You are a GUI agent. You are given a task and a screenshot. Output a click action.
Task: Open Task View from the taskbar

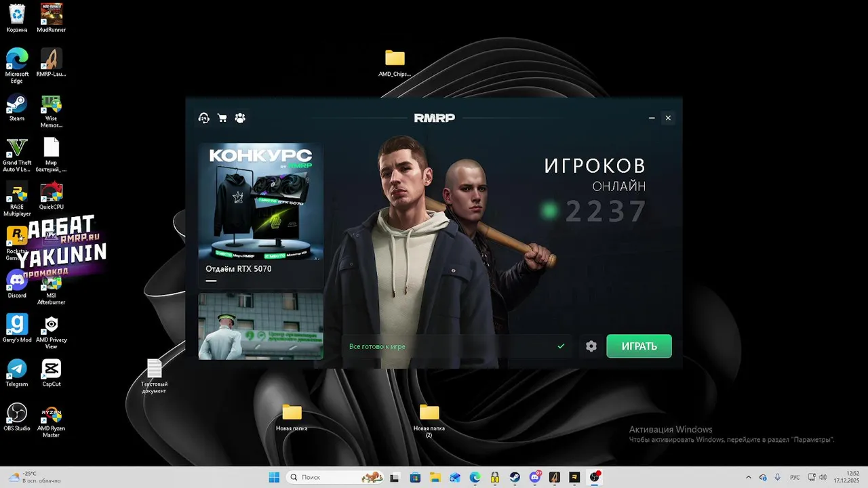(395, 477)
